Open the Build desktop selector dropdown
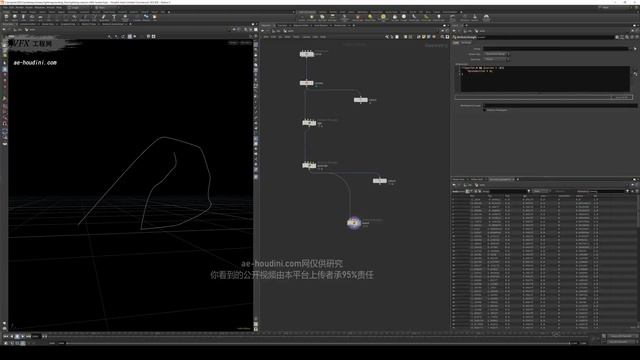Viewport: 640px width, 360px height. (79, 7)
